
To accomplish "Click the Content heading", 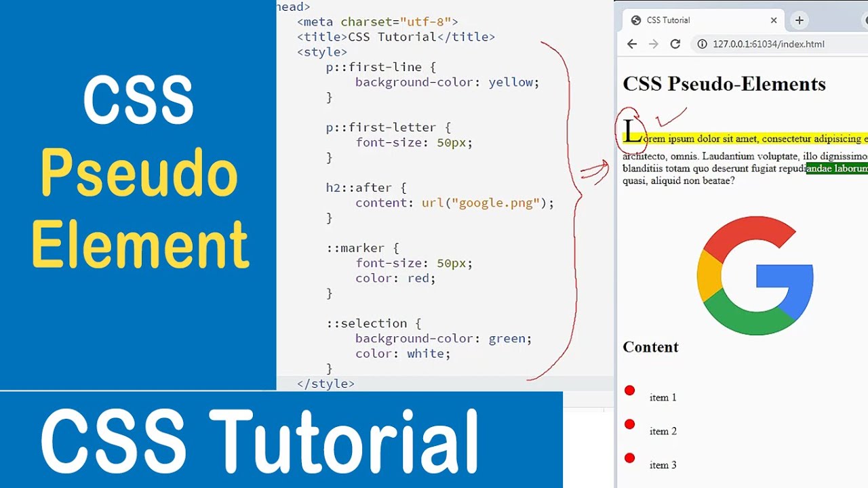I will (x=650, y=347).
